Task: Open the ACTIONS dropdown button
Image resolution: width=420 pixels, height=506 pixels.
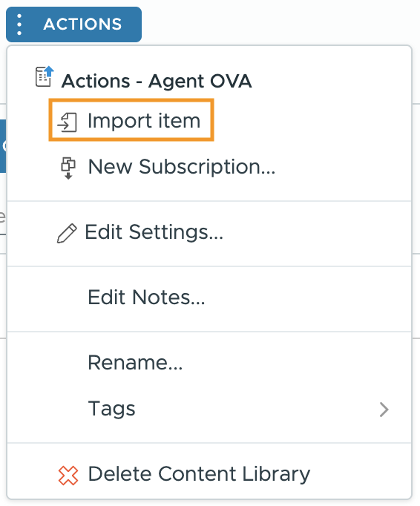Action: click(74, 24)
